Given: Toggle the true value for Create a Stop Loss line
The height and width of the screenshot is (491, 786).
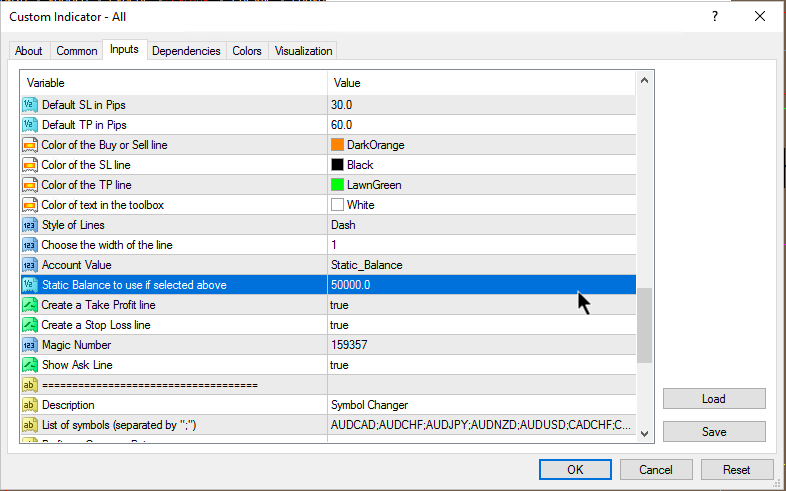Looking at the screenshot, I should [x=481, y=325].
